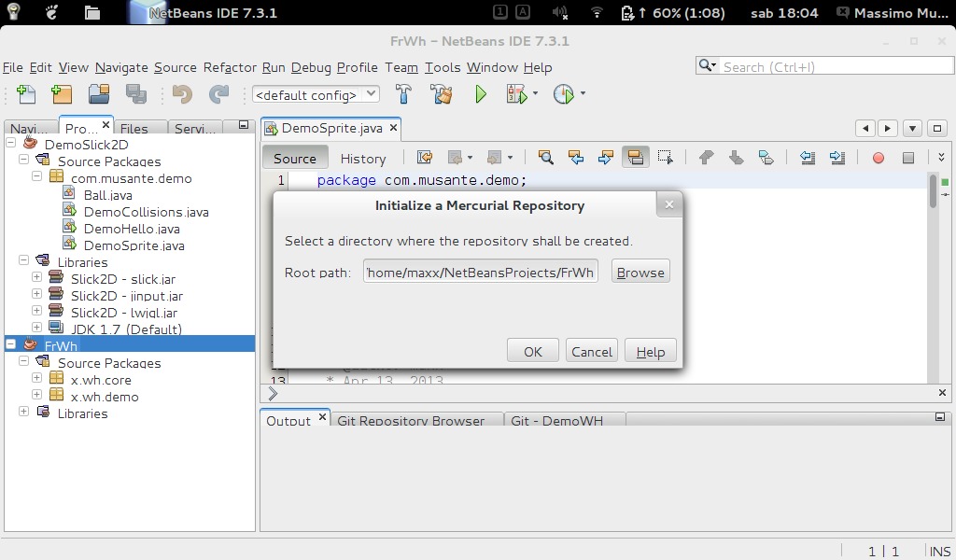Click Cancel in Mercurial dialog
Screen dimensions: 956x560
point(591,351)
